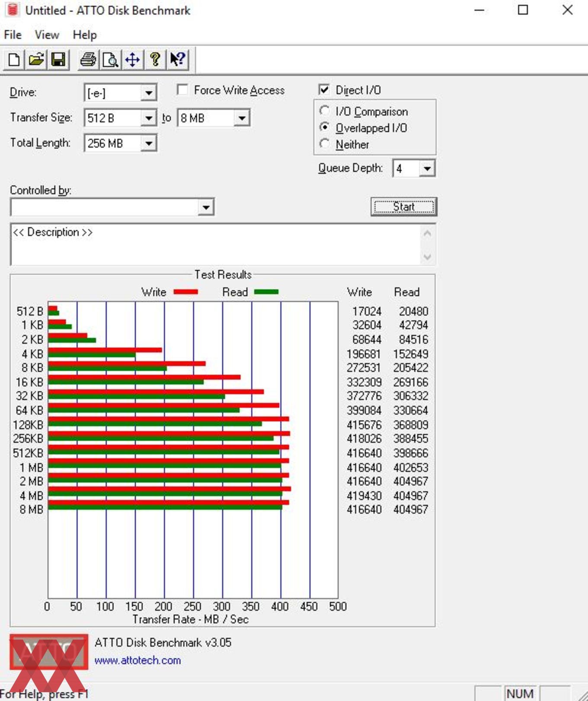Click read value 402653
This screenshot has height=701, width=588.
[x=411, y=467]
